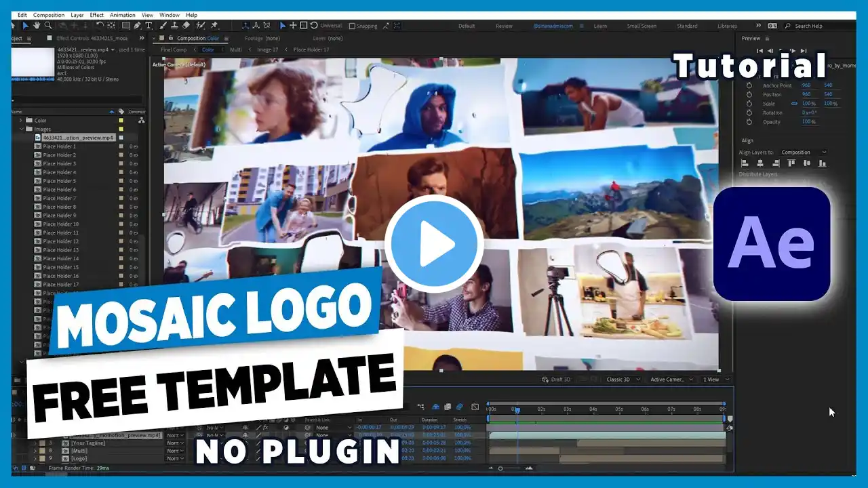The image size is (868, 488).
Task: Open the Composition menu
Action: tap(49, 15)
